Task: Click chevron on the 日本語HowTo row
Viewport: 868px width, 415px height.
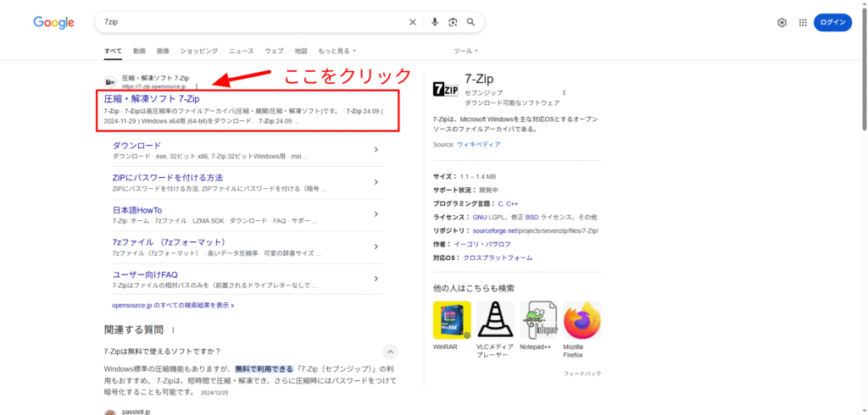Action: pos(376,214)
